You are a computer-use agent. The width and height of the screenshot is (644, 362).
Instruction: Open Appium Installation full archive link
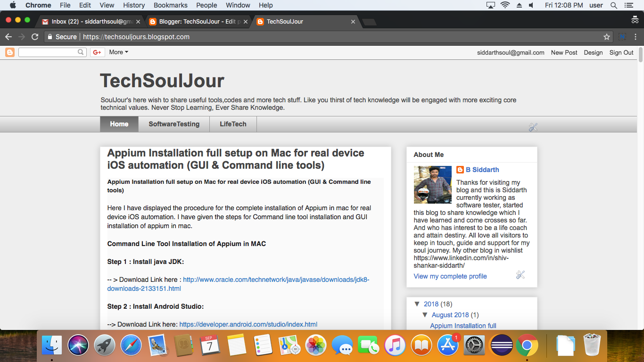click(463, 326)
